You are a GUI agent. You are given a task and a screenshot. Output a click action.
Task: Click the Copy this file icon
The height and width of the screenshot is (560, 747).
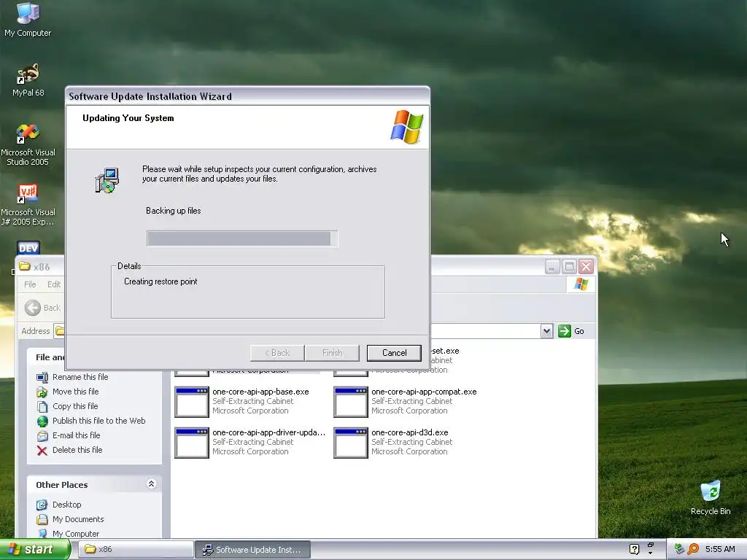coord(42,407)
